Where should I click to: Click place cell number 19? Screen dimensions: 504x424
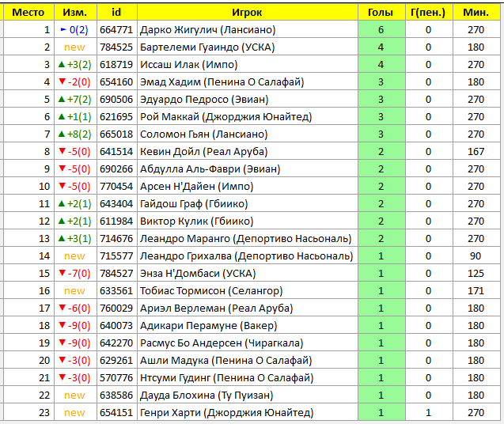(x=28, y=343)
